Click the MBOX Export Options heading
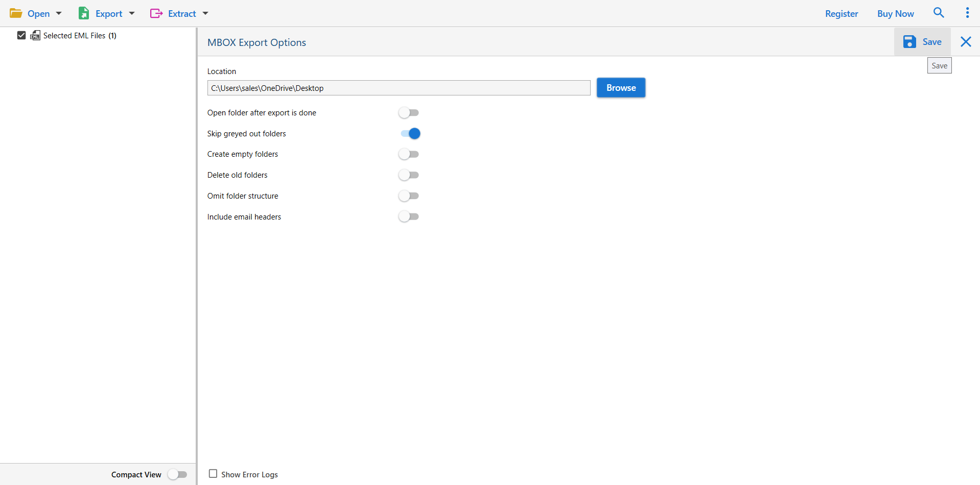 [x=256, y=42]
